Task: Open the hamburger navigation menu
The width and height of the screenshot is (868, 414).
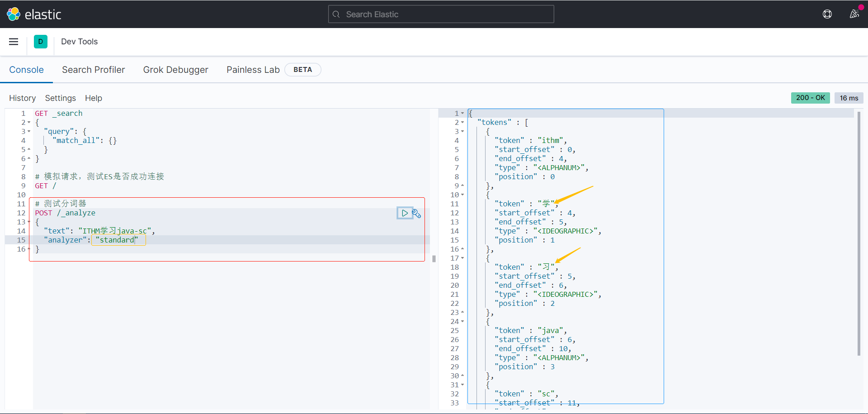Action: 14,42
